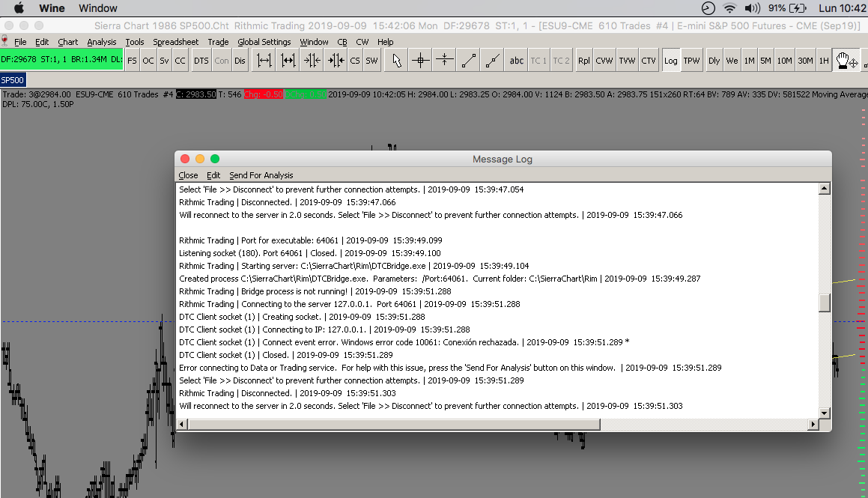This screenshot has height=498, width=868.
Task: Open Edit menu in Message Log
Action: (x=213, y=175)
